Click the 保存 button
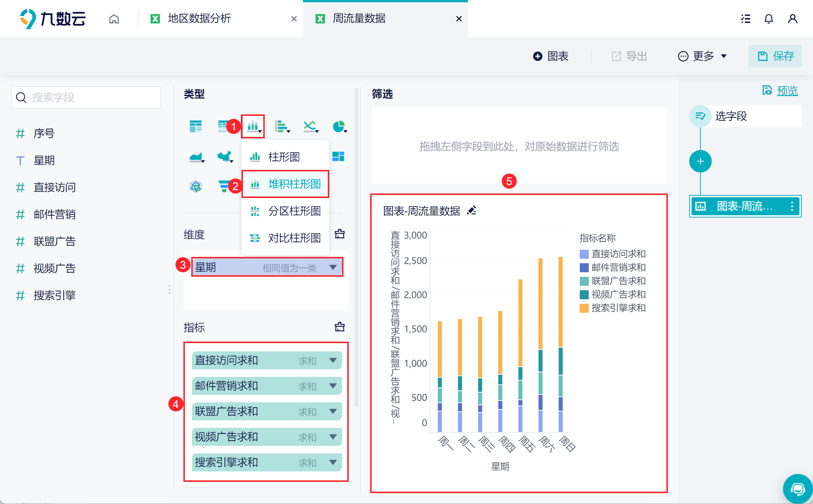The height and width of the screenshot is (504, 813). point(775,56)
